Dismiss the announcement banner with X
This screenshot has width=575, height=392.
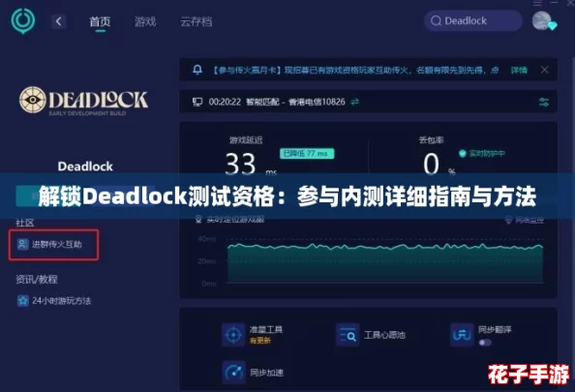tap(545, 70)
